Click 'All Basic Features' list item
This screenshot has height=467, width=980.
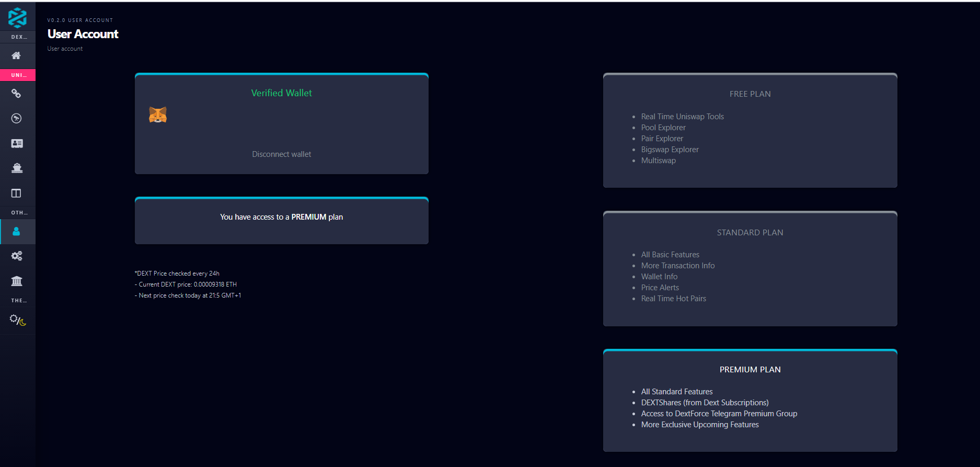(x=670, y=255)
